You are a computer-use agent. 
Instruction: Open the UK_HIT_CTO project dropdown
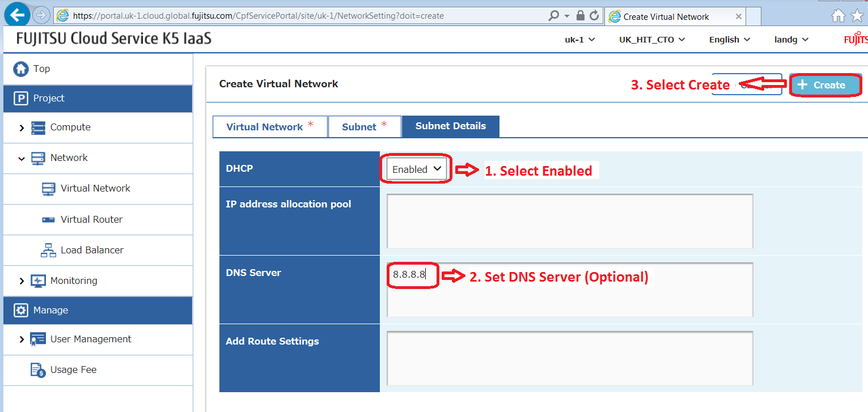[652, 40]
